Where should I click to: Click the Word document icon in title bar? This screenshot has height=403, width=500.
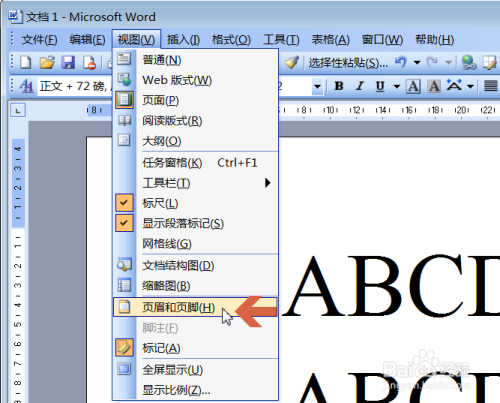pyautogui.click(x=15, y=17)
